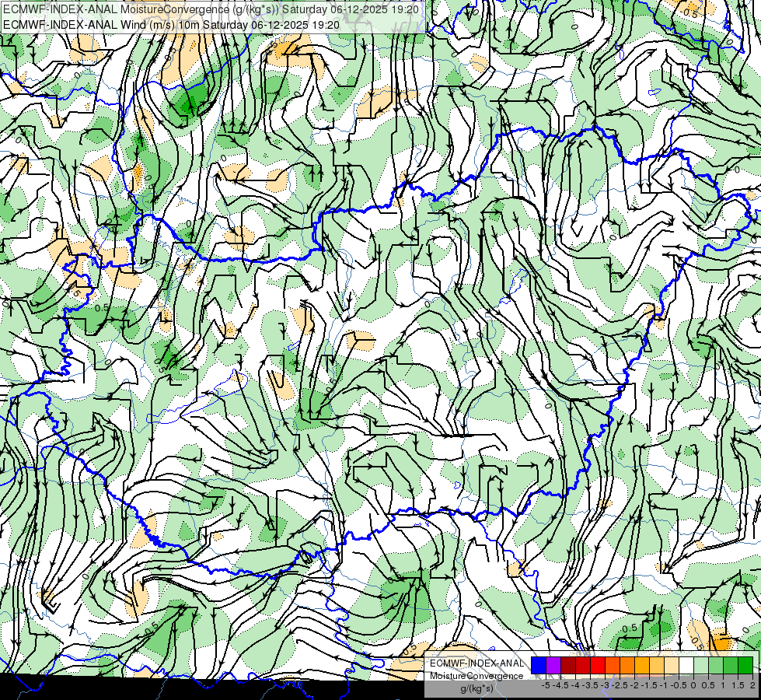Viewport: 761px width, 700px height.
Task: Select legend swatch between -4 and -3.5
Action: (x=583, y=665)
